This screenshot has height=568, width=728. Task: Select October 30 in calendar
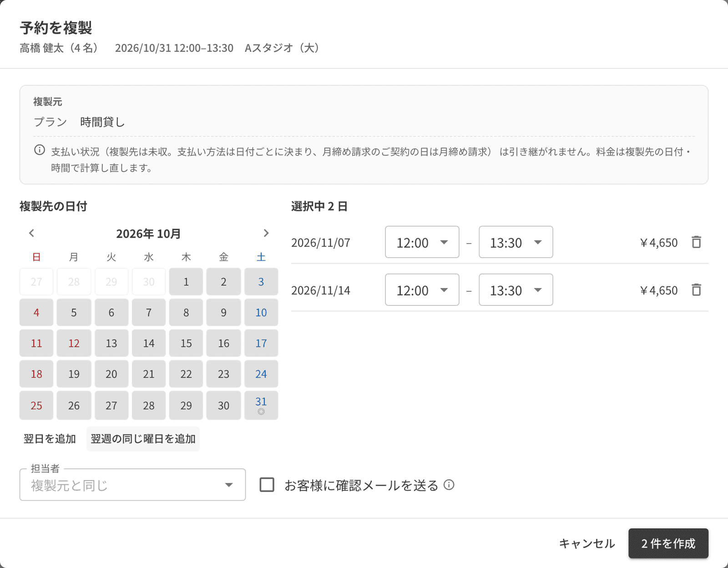tap(223, 406)
